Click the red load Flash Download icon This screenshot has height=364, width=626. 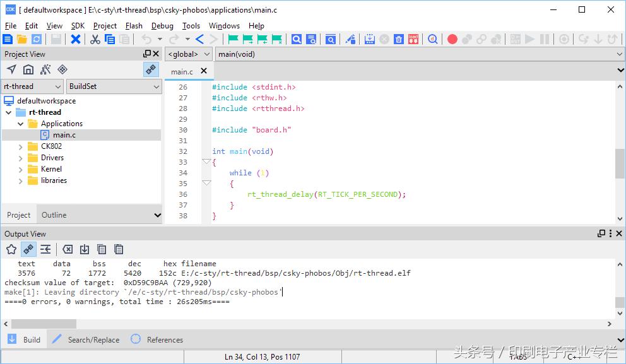(x=413, y=39)
